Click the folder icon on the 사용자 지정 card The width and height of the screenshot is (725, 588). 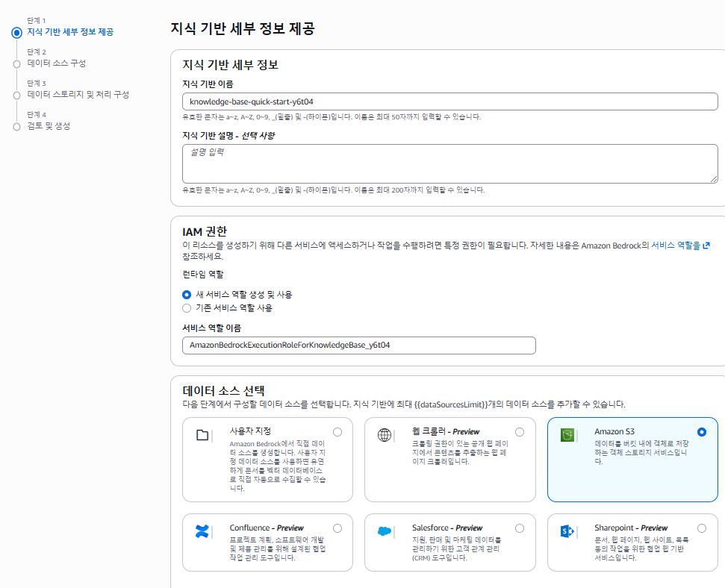tap(202, 435)
